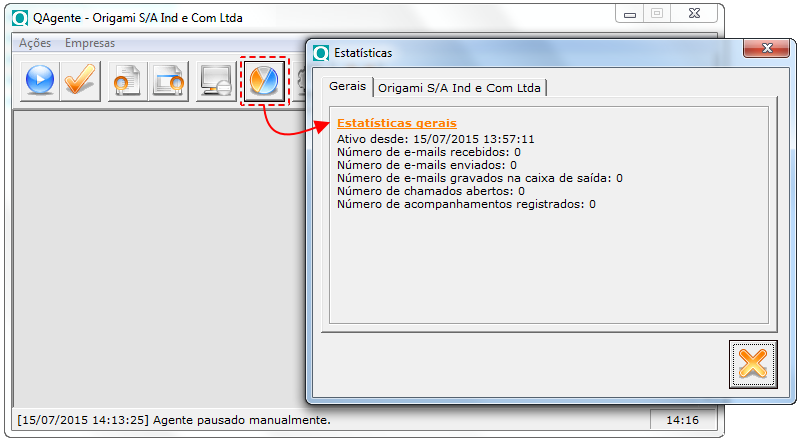Open statistics via the pie chart icon
The width and height of the screenshot is (801, 442).
pyautogui.click(x=265, y=81)
